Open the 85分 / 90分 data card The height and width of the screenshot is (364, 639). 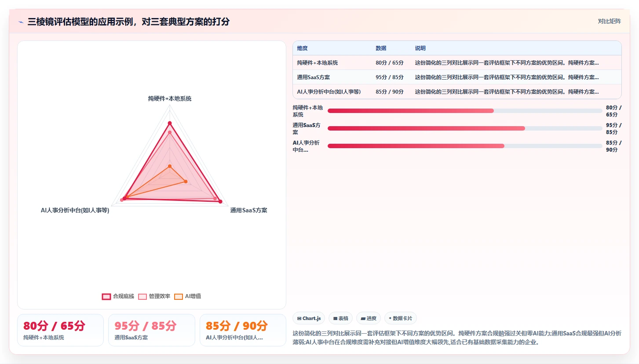[x=243, y=330]
